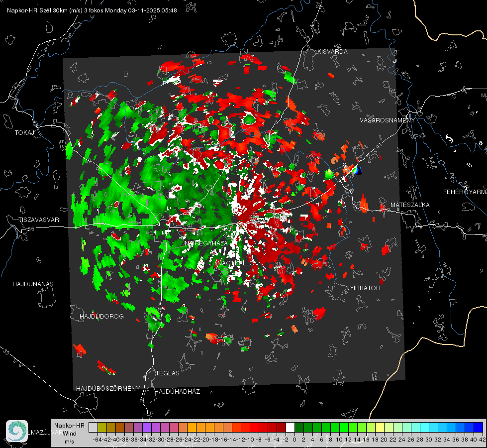
Task: Click the blue-white wind echo near Mátészalka road
Action: (x=358, y=170)
